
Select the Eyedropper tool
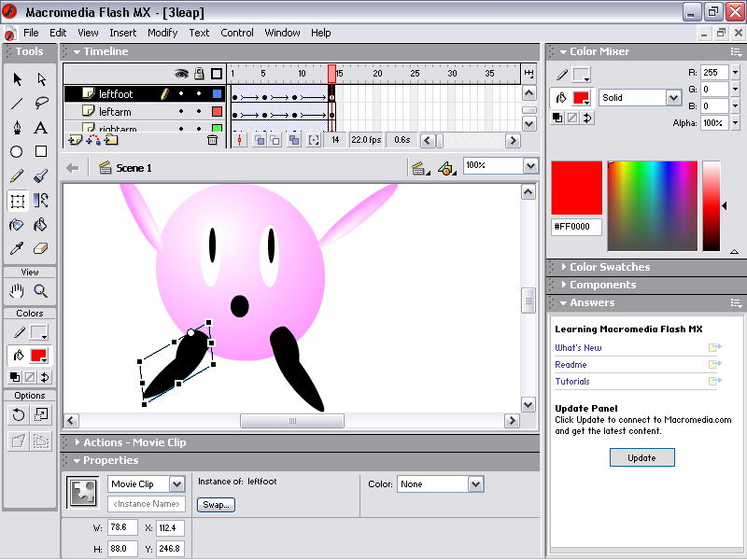[x=17, y=249]
